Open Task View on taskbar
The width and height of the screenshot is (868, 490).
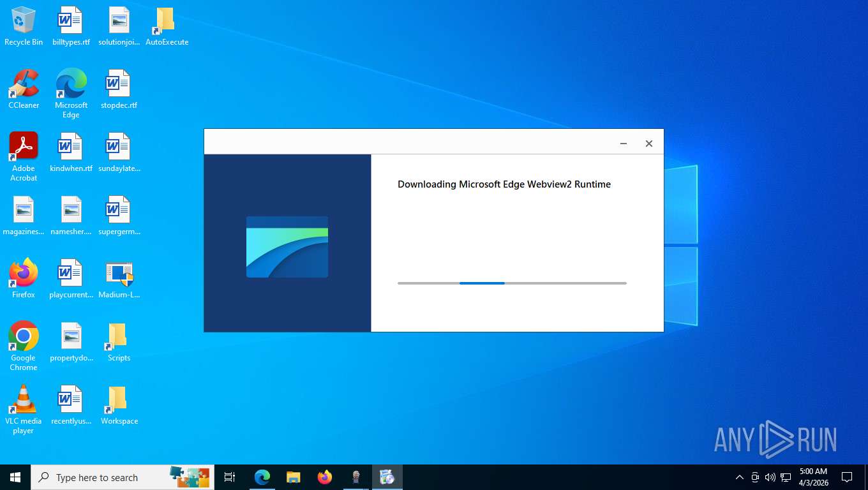pyautogui.click(x=230, y=477)
